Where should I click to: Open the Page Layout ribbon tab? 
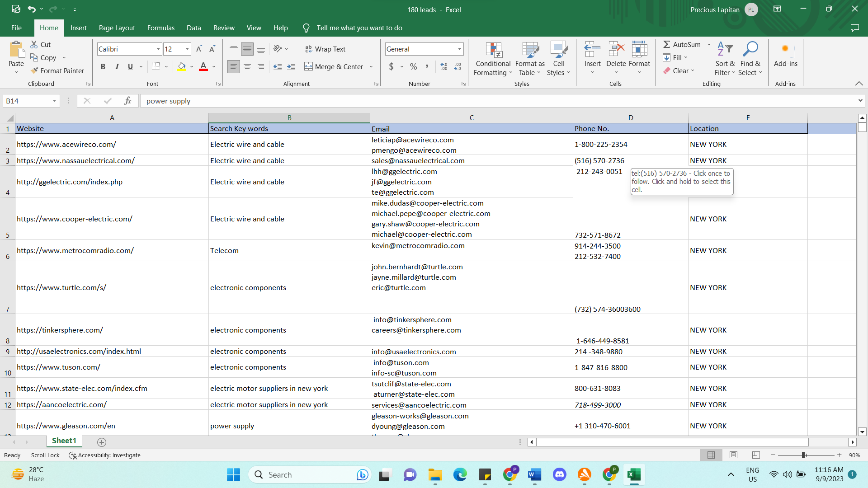[x=117, y=28]
